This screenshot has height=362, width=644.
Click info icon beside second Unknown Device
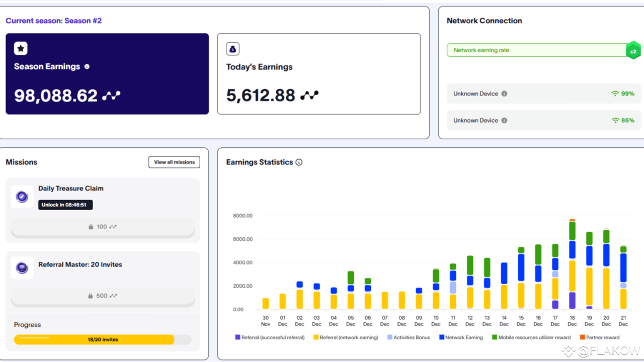(504, 120)
